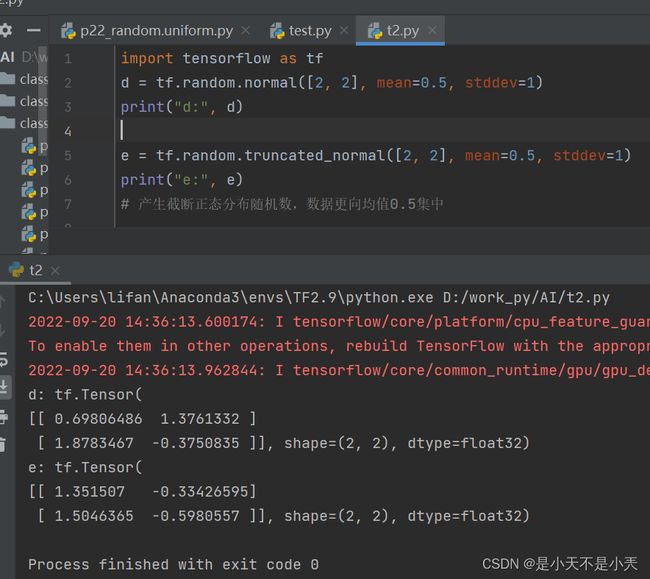Click the scroll to end icon in run toolbar
Viewport: 650px width, 579px height.
[4, 387]
